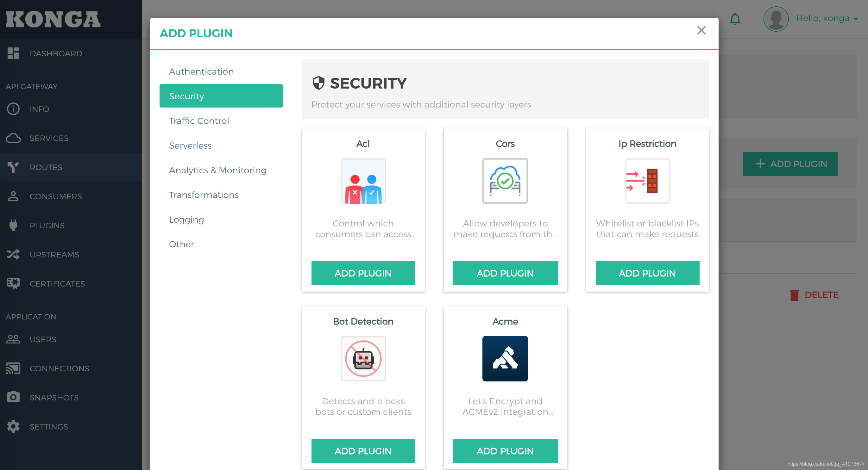
Task: Add the Bot Detection plugin
Action: [x=363, y=451]
